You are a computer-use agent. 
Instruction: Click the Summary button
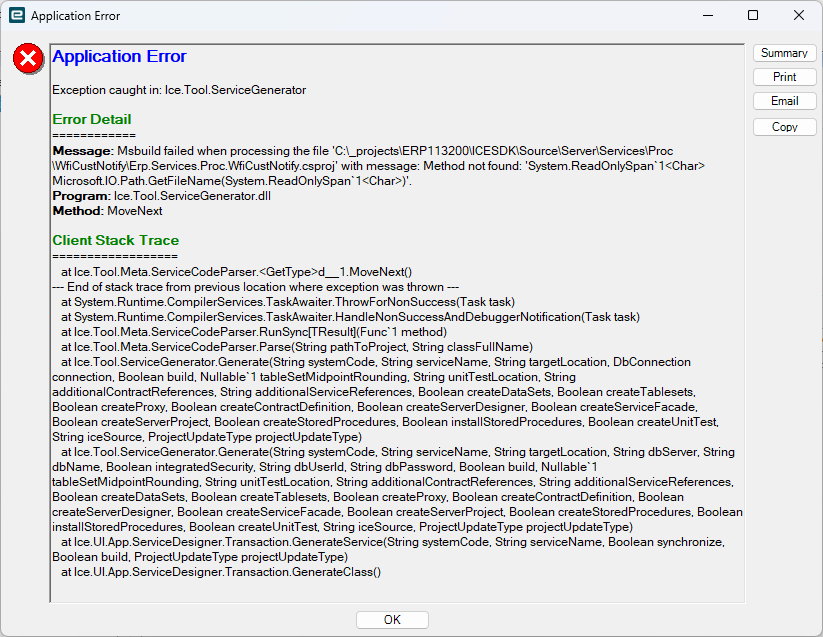point(784,53)
